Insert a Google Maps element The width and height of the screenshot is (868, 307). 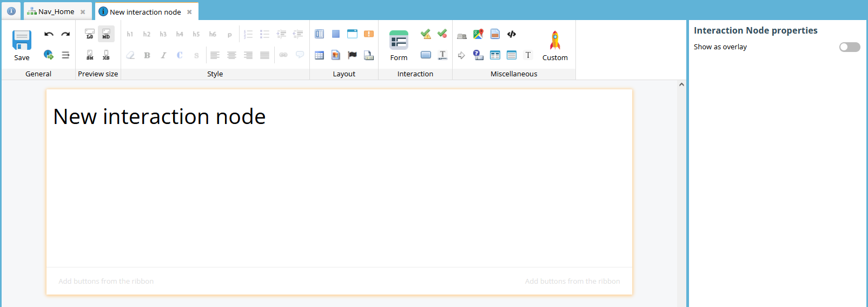click(x=478, y=34)
